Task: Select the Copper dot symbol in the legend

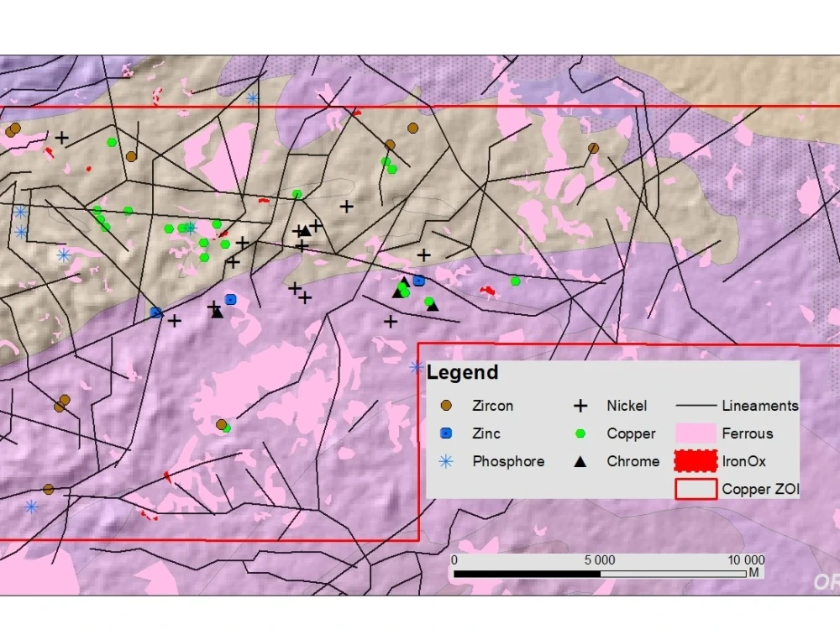Action: 580,433
